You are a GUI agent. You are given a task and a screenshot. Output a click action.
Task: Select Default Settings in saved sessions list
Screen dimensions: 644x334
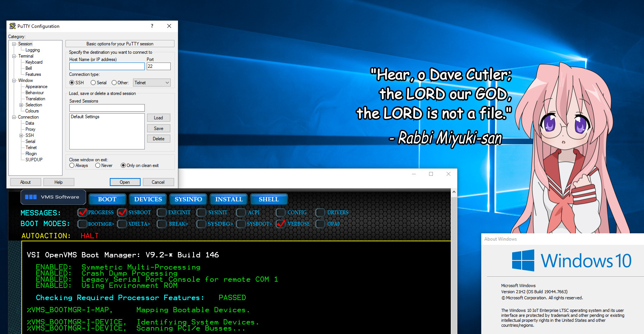click(85, 117)
